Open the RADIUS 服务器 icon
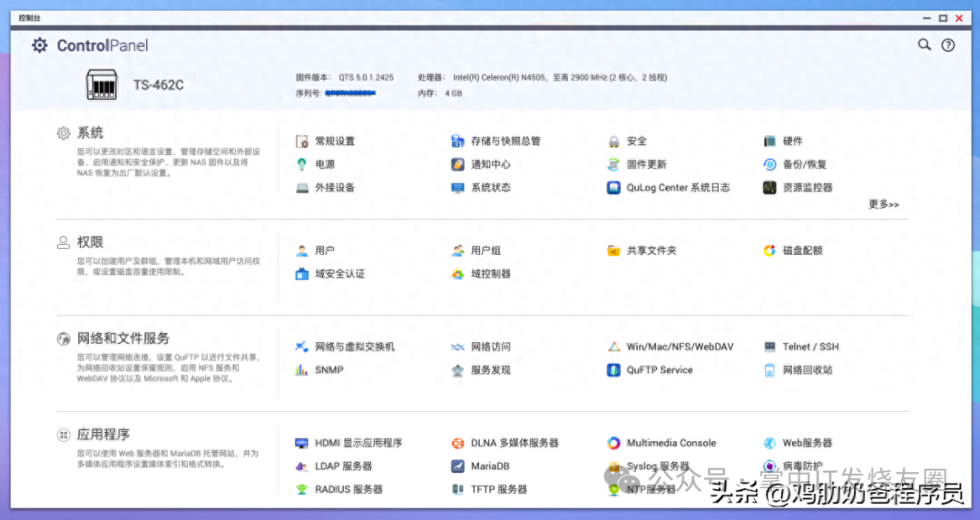The height and width of the screenshot is (520, 980). (302, 489)
